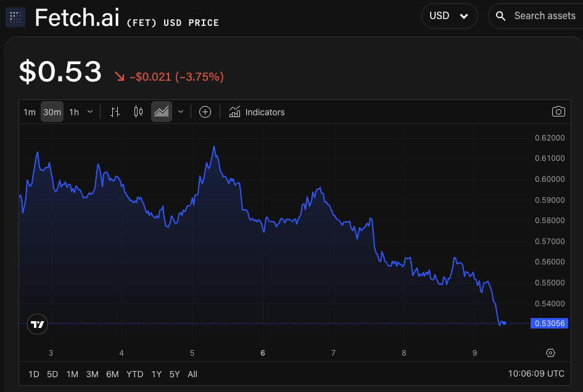Open the Indicators panel

257,112
